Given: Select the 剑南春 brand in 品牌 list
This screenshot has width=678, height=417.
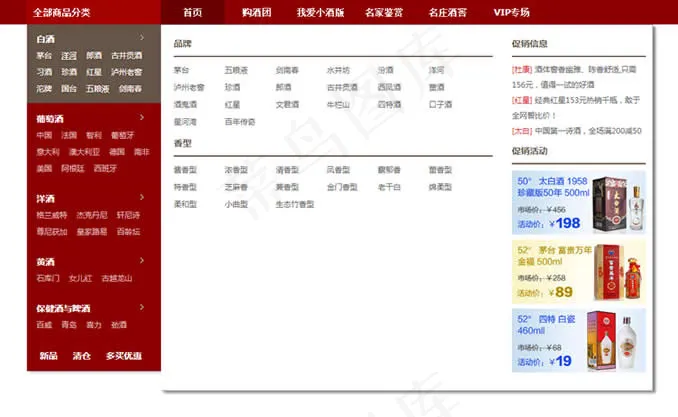Looking at the screenshot, I should point(287,71).
